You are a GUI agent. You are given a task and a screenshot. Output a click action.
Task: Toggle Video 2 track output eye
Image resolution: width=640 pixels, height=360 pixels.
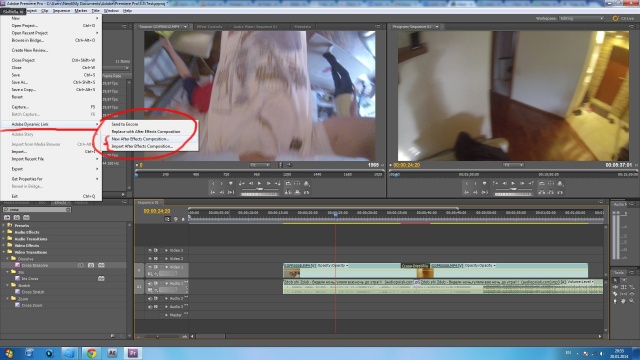pyautogui.click(x=150, y=258)
